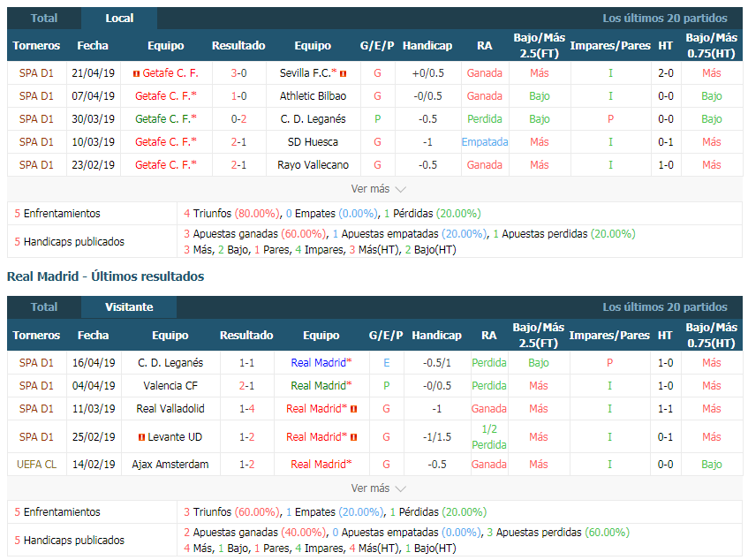Select the Visitante tab
Viewport: 748px width, 560px height.
click(x=129, y=306)
